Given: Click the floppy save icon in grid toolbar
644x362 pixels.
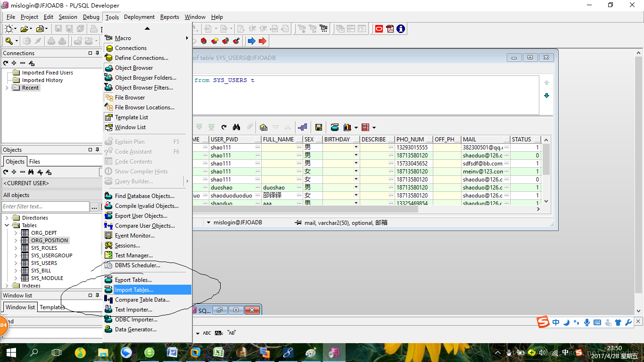Looking at the screenshot, I should tap(319, 127).
